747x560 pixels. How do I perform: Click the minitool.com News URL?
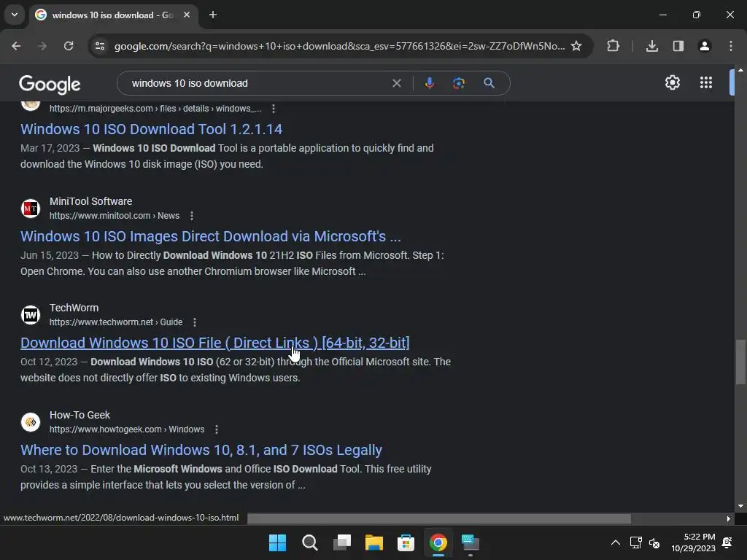pyautogui.click(x=115, y=216)
